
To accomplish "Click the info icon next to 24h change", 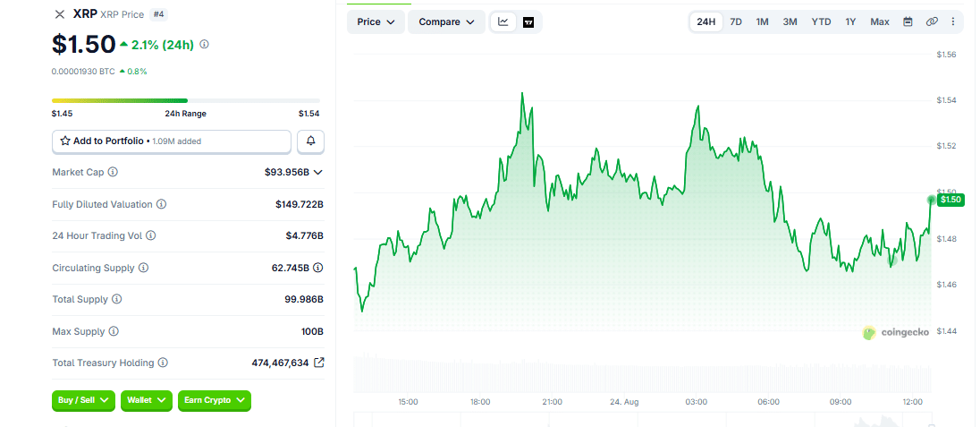I will click(205, 45).
